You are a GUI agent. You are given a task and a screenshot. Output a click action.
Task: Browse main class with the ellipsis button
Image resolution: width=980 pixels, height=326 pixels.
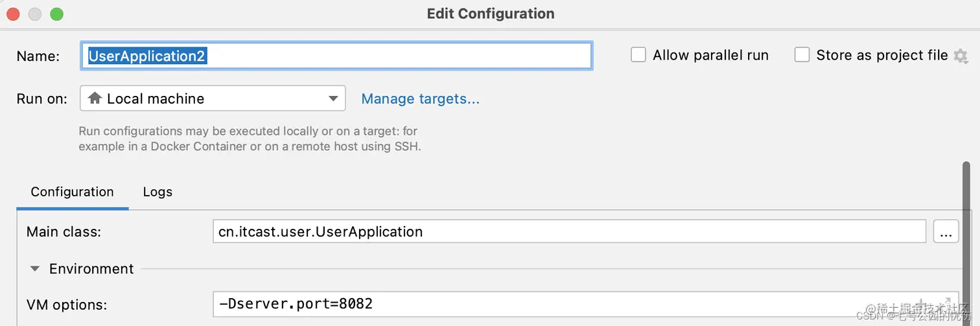pyautogui.click(x=946, y=231)
